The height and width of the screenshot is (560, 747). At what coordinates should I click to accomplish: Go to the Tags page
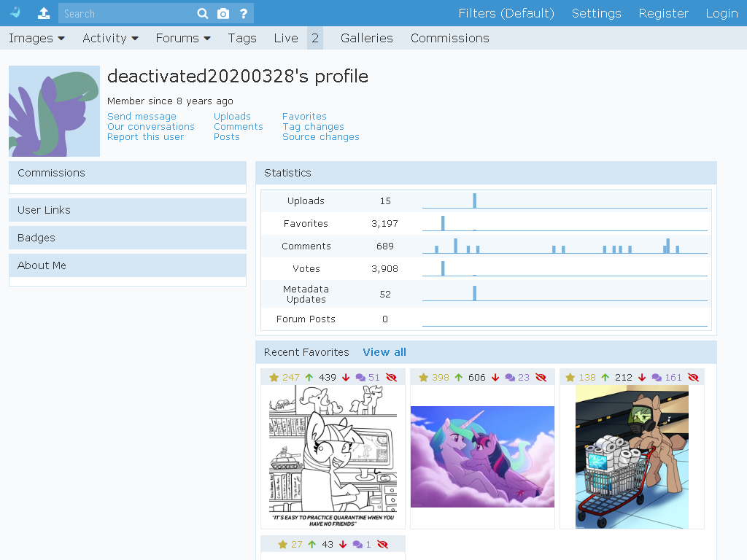click(242, 38)
